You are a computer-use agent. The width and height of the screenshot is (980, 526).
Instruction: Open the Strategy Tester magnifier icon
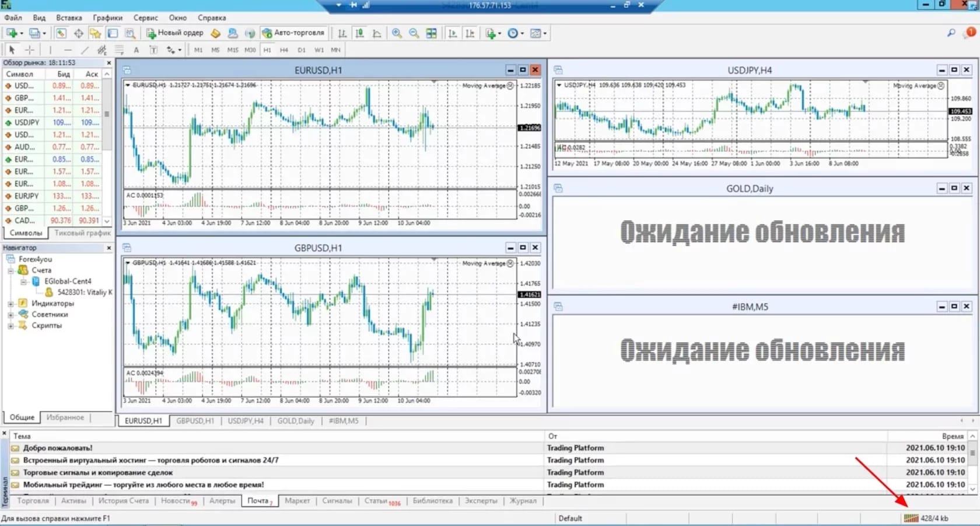(x=130, y=33)
